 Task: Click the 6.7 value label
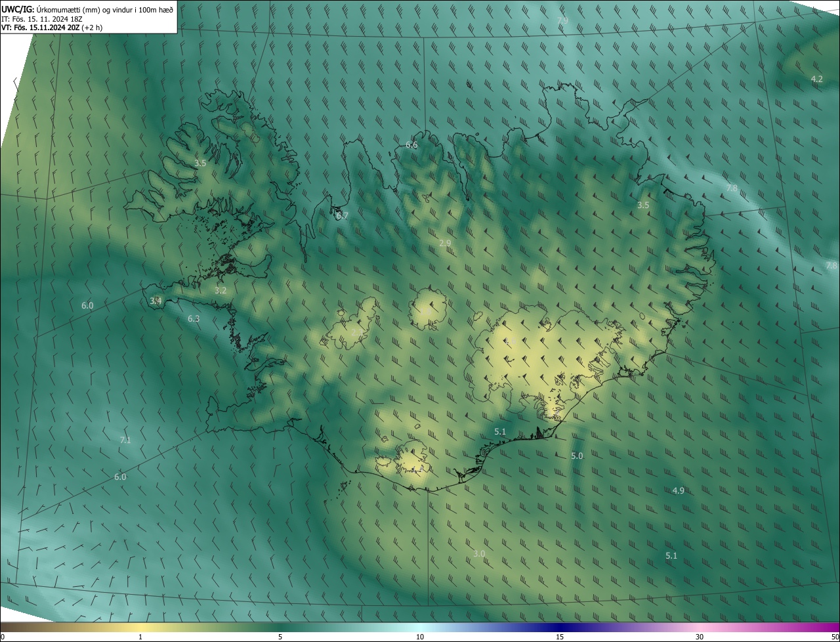(343, 215)
